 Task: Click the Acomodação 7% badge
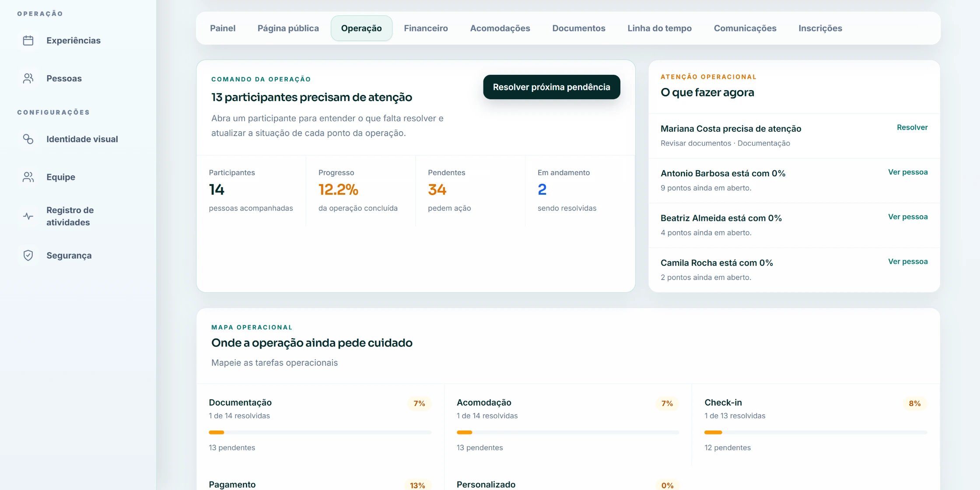(x=667, y=403)
